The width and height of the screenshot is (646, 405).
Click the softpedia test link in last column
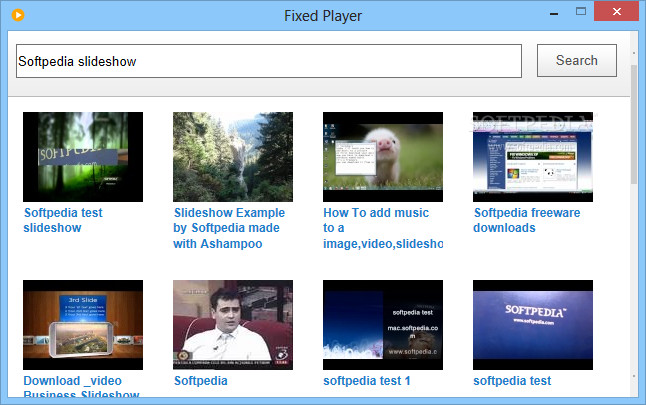[x=512, y=381]
